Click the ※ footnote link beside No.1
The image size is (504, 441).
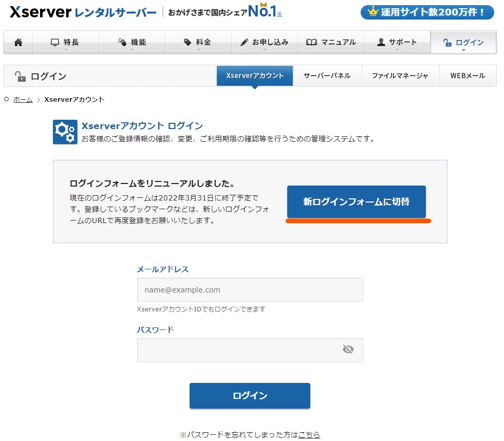pos(279,13)
